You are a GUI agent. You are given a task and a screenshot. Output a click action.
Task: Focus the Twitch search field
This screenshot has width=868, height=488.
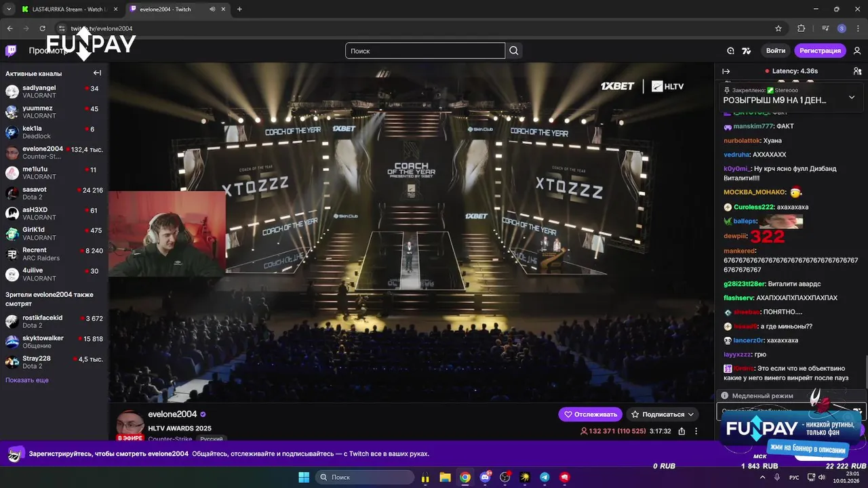pyautogui.click(x=425, y=51)
